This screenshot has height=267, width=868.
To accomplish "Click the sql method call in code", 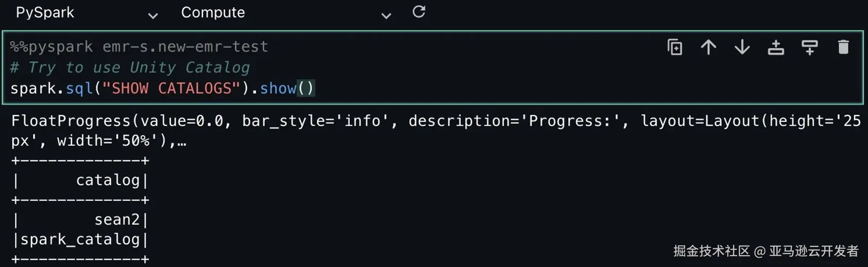I will [79, 89].
